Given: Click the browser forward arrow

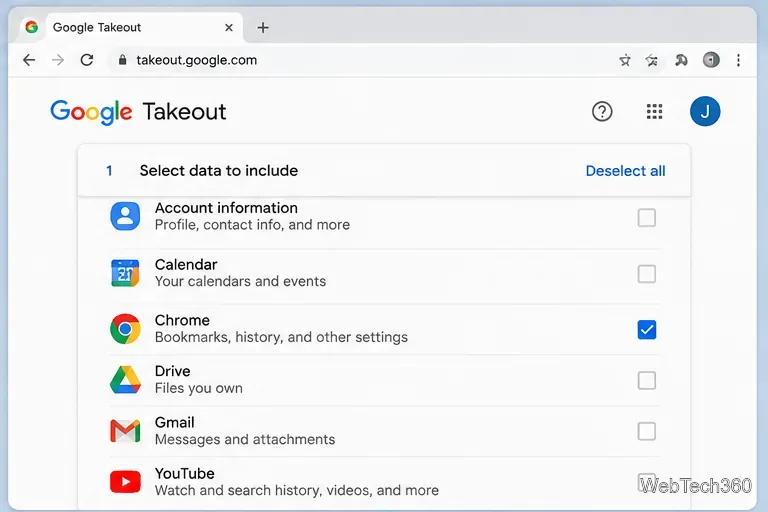Looking at the screenshot, I should [58, 60].
